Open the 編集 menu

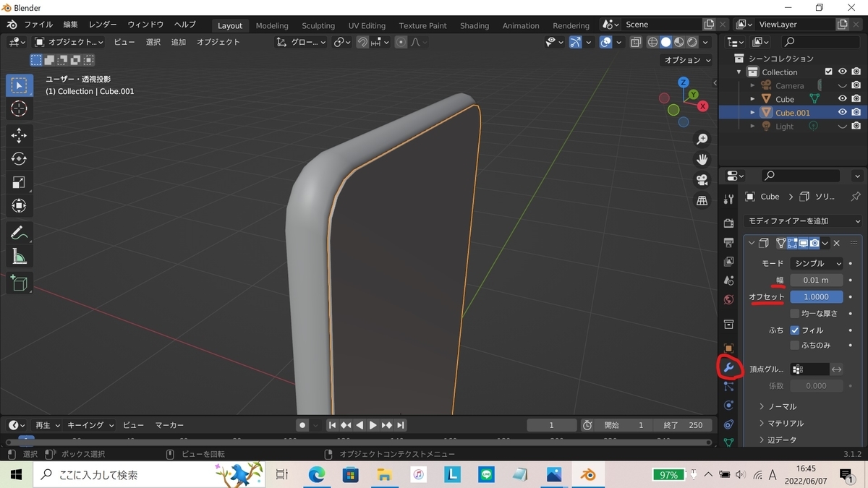point(70,25)
